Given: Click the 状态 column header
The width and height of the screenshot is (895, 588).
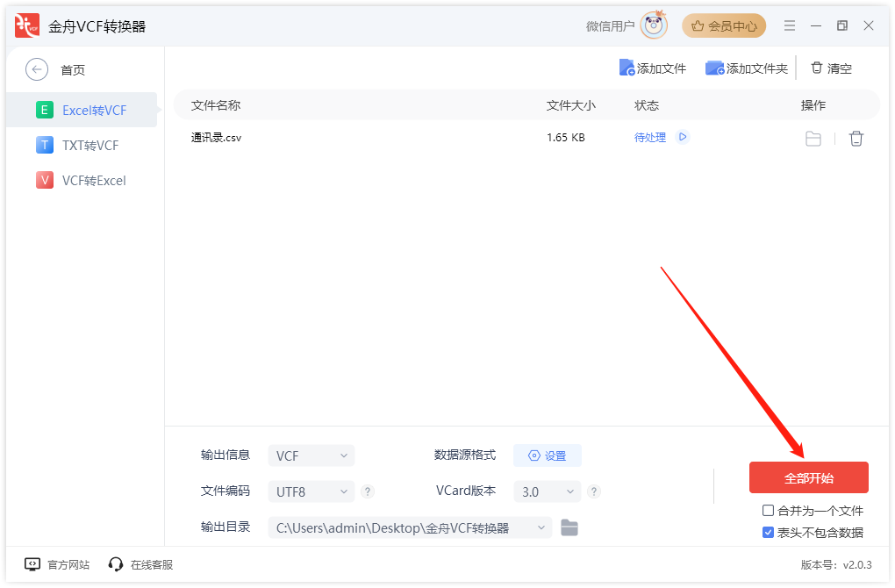Looking at the screenshot, I should pyautogui.click(x=647, y=105).
